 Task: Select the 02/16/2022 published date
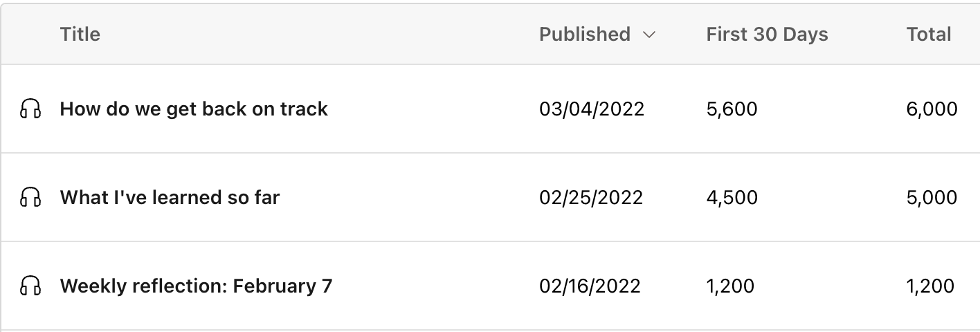[x=590, y=286]
